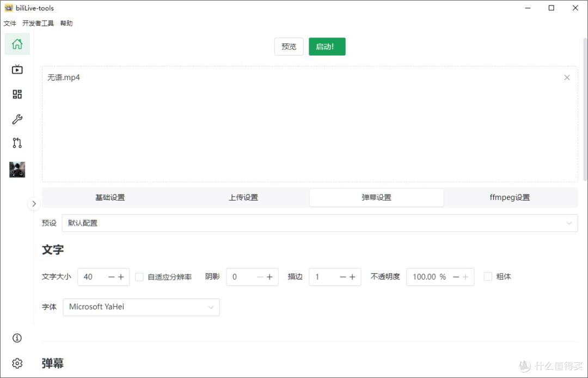The image size is (588, 378).
Task: Click the 预览 button
Action: click(289, 46)
